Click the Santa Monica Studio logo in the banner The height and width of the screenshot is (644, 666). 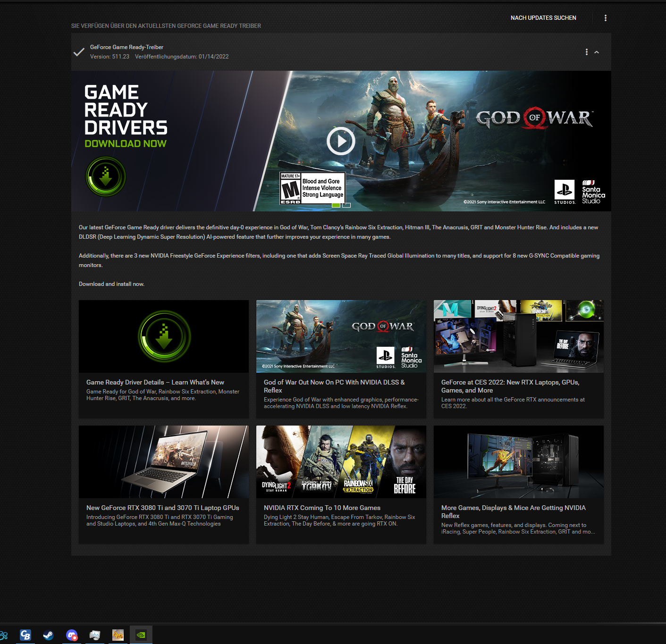(x=593, y=192)
